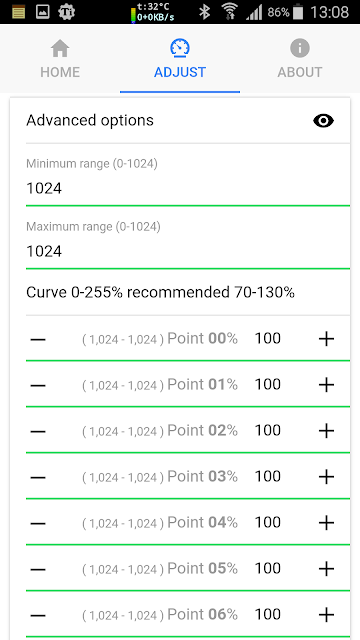Decrease Point 02% value with minus
Screen dimensions: 360x640
[x=38, y=431]
